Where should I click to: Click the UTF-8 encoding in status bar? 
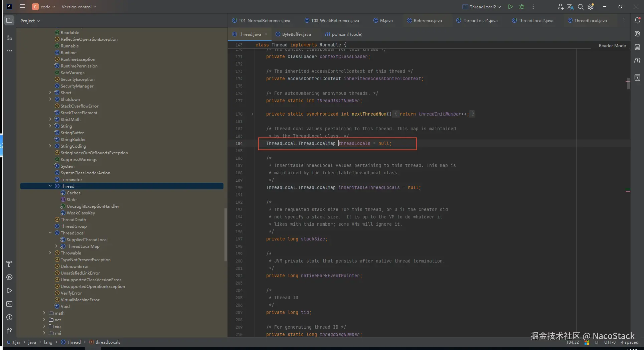coord(610,342)
